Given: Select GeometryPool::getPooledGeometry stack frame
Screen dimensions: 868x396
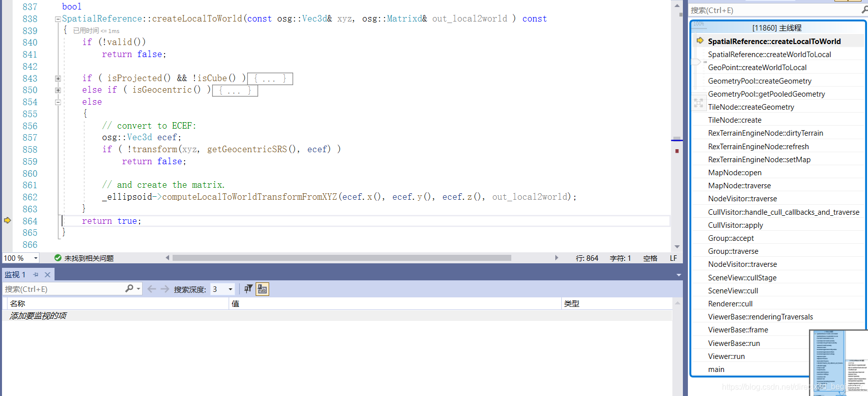Looking at the screenshot, I should click(766, 94).
